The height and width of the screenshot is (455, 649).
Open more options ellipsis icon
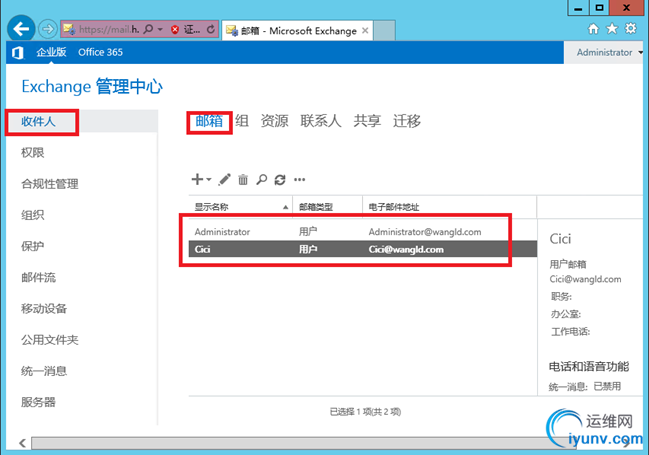click(300, 179)
